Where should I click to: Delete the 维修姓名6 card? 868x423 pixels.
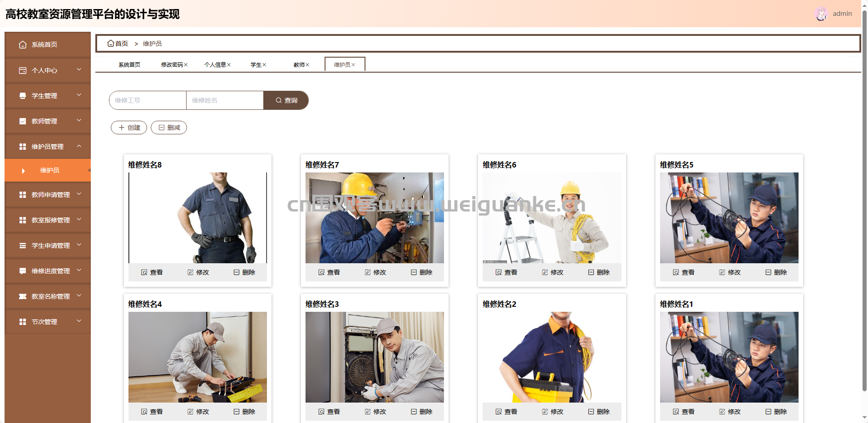599,272
